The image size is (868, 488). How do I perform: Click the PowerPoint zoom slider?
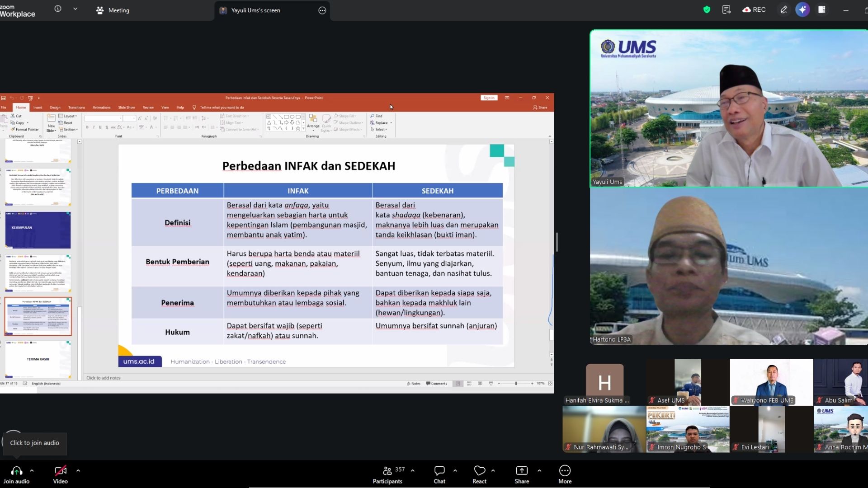click(x=516, y=383)
